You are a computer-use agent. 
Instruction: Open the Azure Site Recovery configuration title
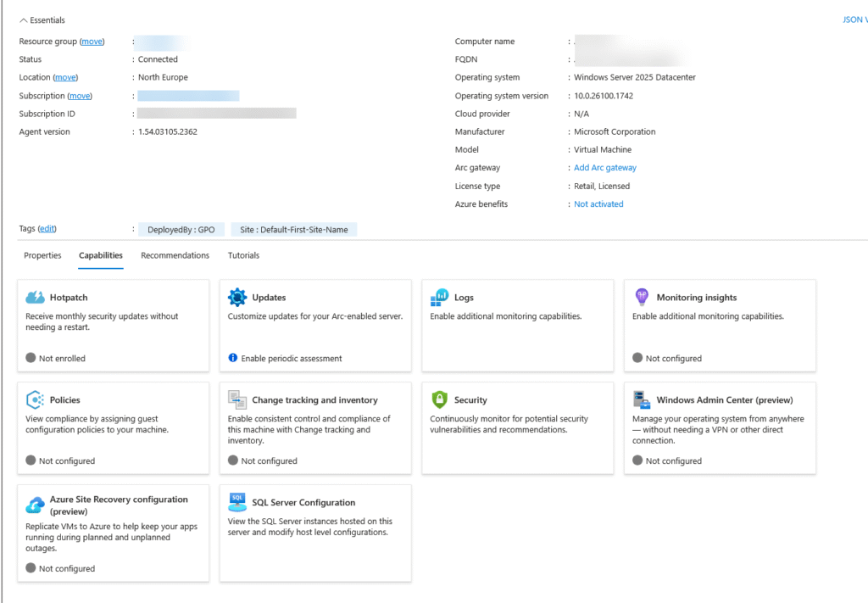click(x=119, y=505)
